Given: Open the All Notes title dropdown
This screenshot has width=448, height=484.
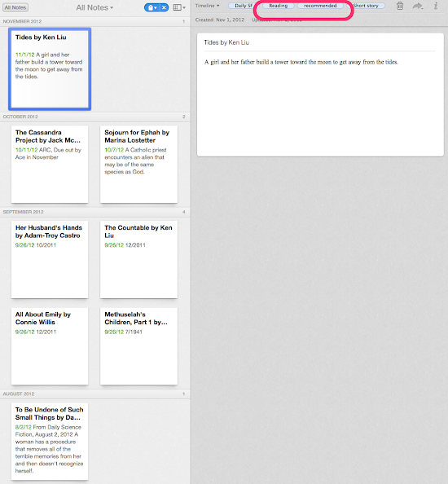Looking at the screenshot, I should point(94,7).
